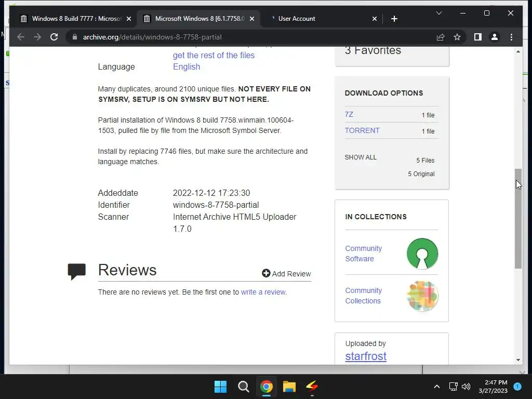Click scrollbar up arrow
532x399 pixels.
(518, 51)
